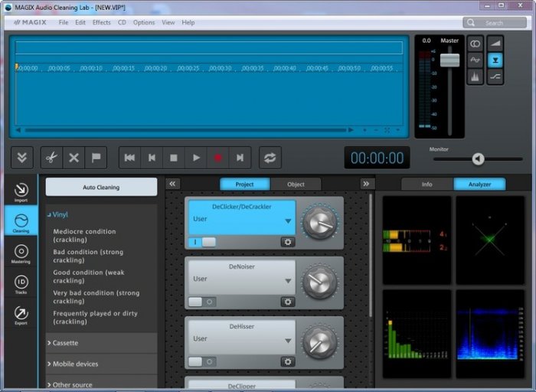Enable the DeNoiser effect switch
Image resolution: width=536 pixels, height=392 pixels.
[202, 302]
